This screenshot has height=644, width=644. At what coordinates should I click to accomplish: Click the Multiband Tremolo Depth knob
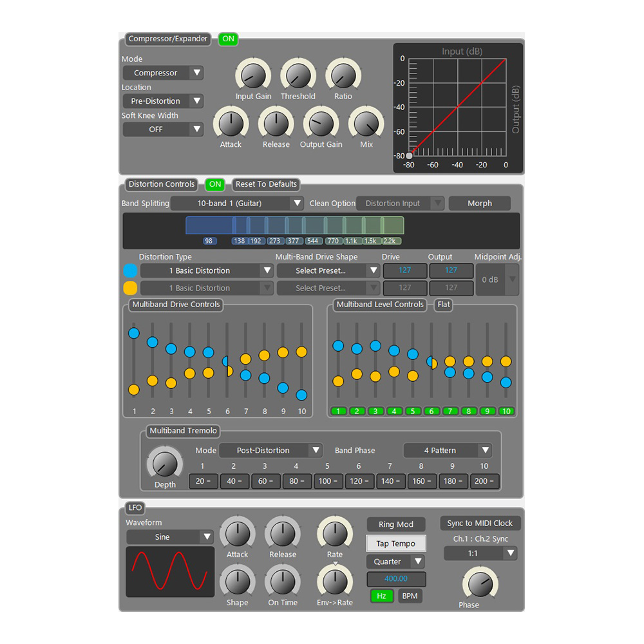click(165, 463)
